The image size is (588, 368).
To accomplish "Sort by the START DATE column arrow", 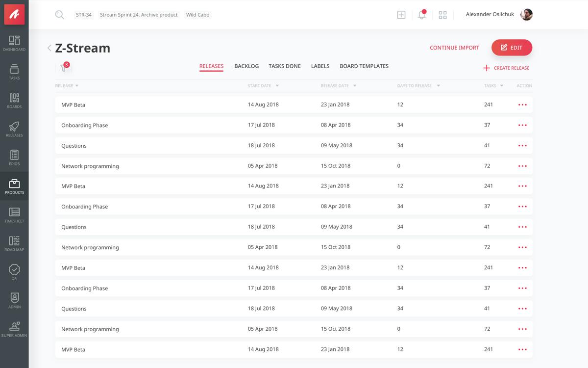I will (x=277, y=86).
